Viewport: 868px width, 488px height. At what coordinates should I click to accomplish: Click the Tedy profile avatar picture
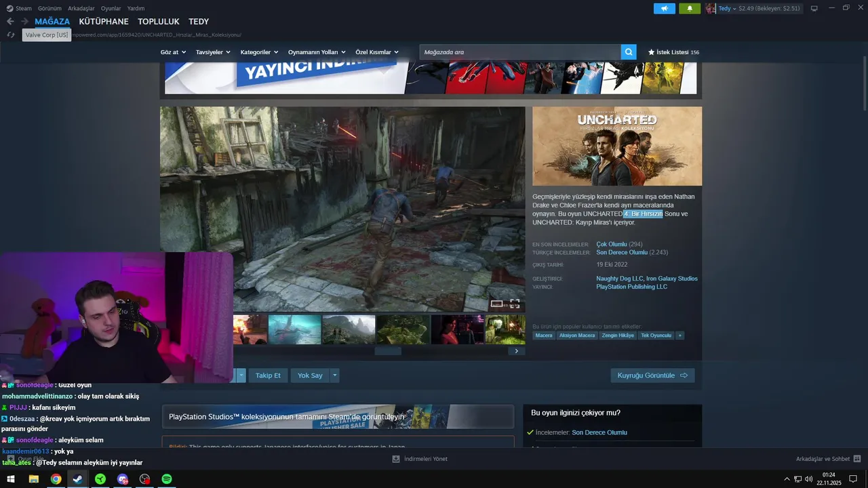(x=711, y=8)
